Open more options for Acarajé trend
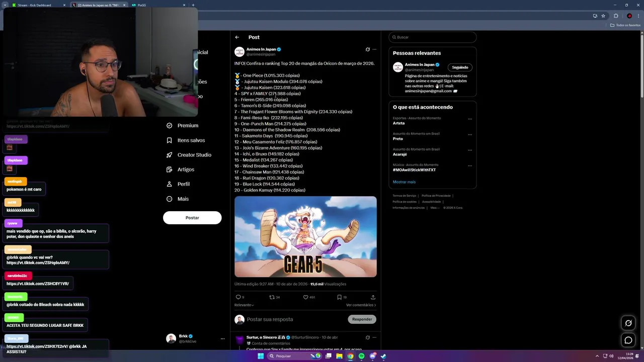 click(x=470, y=150)
